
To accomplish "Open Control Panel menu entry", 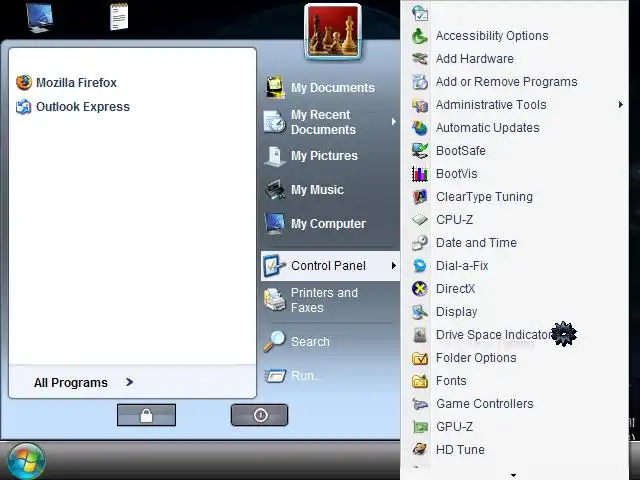I will (330, 266).
